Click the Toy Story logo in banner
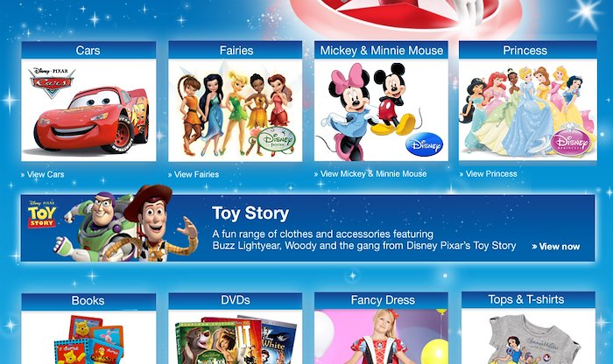613x364 pixels. pyautogui.click(x=42, y=214)
